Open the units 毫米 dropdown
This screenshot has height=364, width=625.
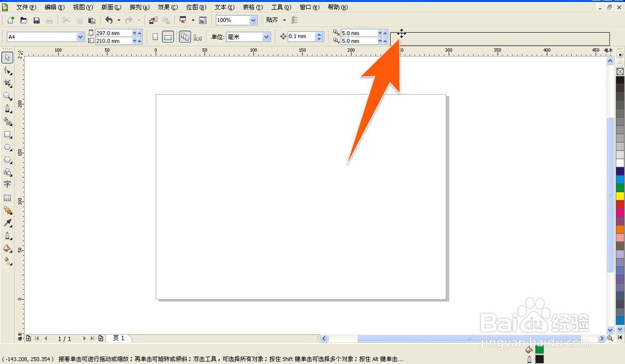266,37
